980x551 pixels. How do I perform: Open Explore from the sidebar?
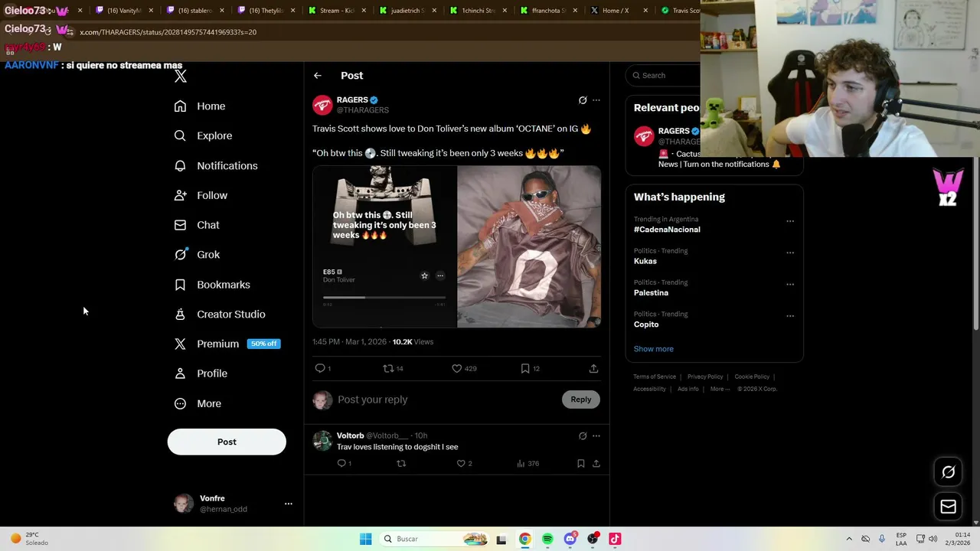tap(203, 136)
